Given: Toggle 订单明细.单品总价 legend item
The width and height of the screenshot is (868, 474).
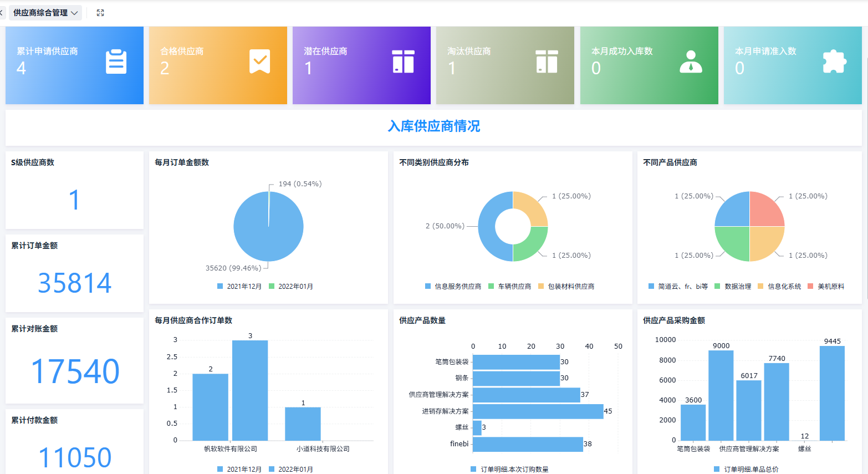Looking at the screenshot, I should tap(746, 470).
